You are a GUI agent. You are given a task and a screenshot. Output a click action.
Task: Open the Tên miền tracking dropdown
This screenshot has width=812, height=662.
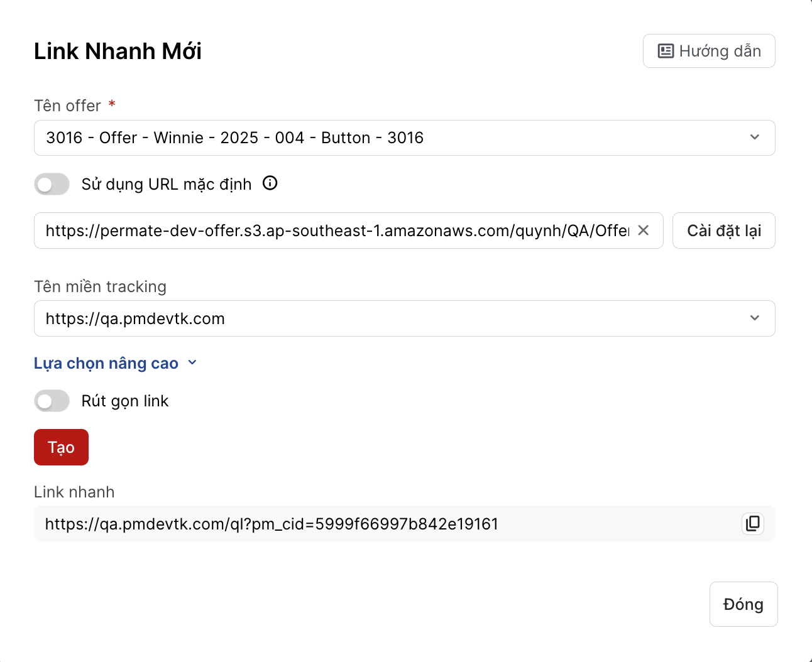[405, 318]
